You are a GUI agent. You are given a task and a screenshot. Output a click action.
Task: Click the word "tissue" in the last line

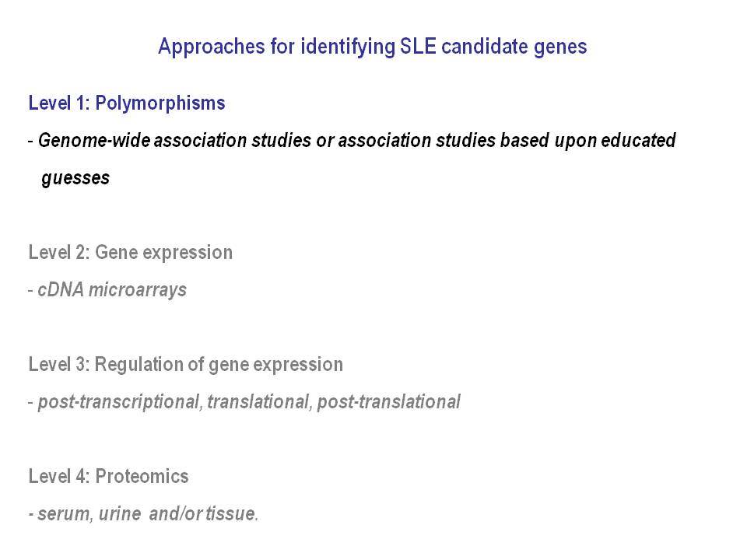click(232, 514)
